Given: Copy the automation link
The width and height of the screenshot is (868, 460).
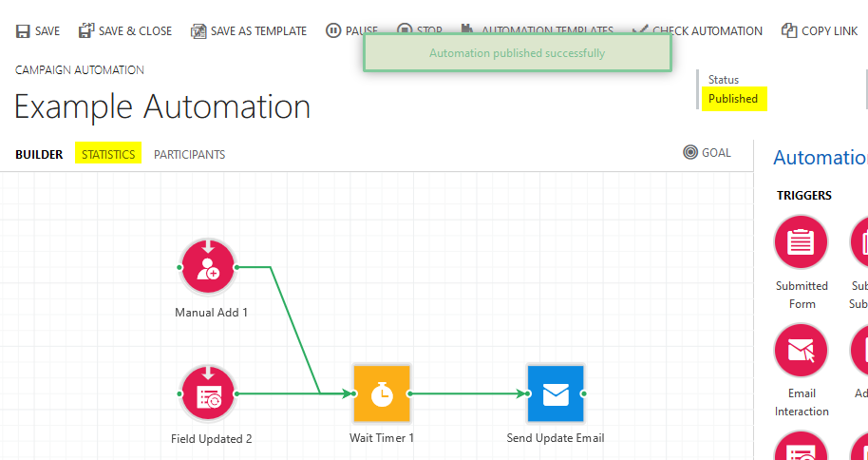Looking at the screenshot, I should [820, 31].
